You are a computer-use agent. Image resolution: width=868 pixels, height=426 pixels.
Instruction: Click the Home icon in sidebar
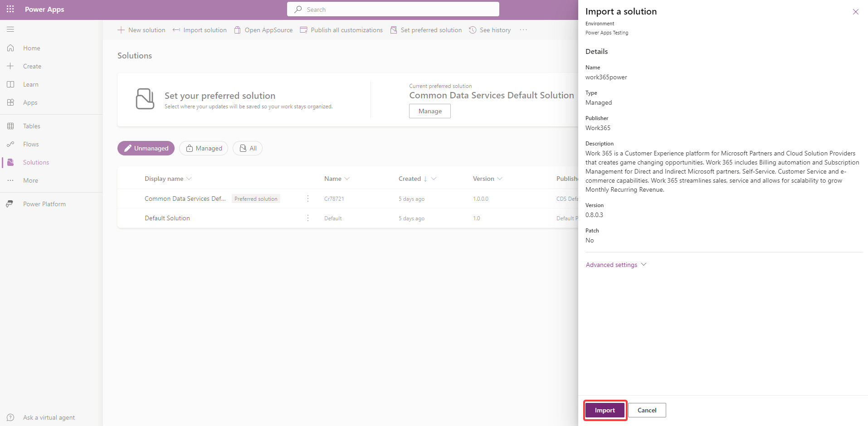point(10,48)
